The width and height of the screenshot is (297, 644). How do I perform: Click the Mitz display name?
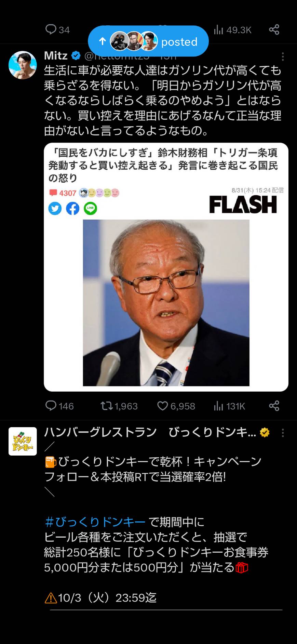click(56, 55)
